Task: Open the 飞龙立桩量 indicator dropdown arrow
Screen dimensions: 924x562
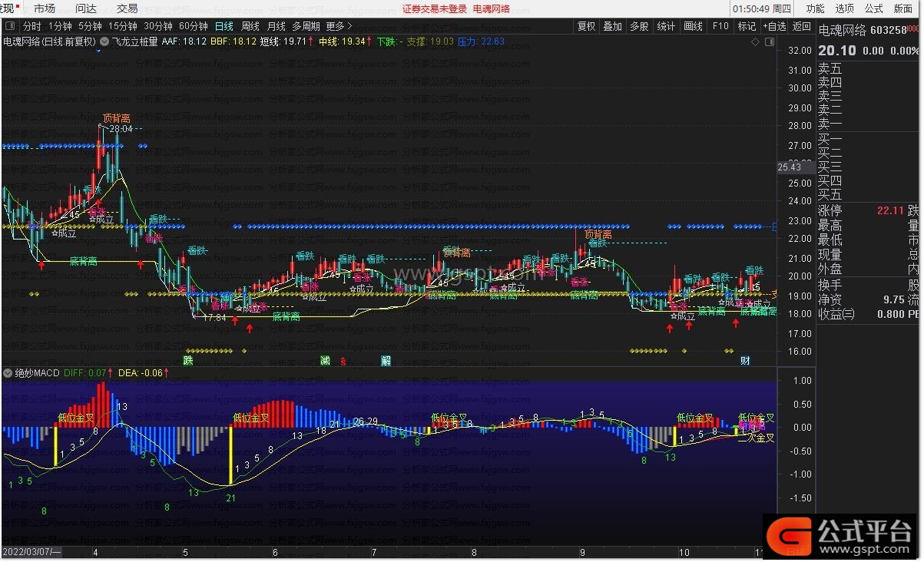Action: pyautogui.click(x=103, y=41)
